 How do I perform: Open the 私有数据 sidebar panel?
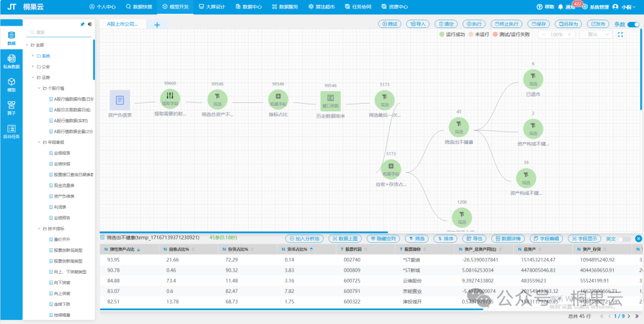(x=11, y=61)
